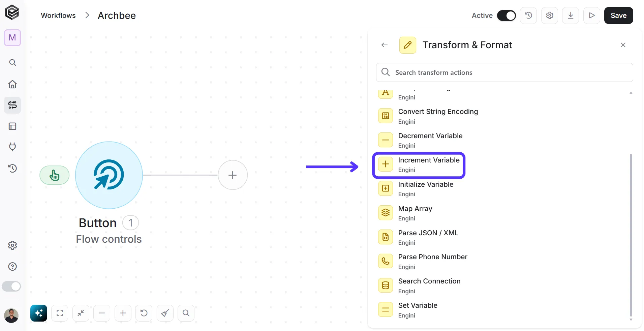The width and height of the screenshot is (644, 331).
Task: Click the manual trigger hand badge
Action: 55,175
